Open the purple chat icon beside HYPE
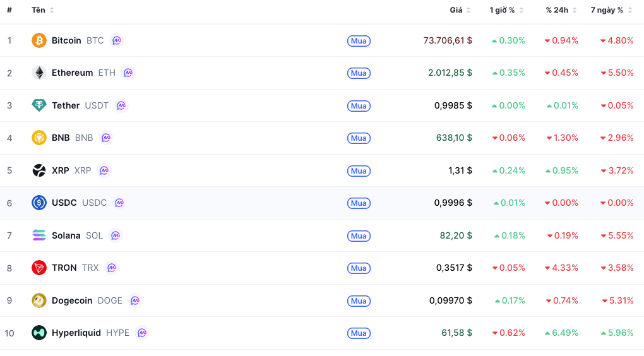The height and width of the screenshot is (356, 644). coord(142,333)
